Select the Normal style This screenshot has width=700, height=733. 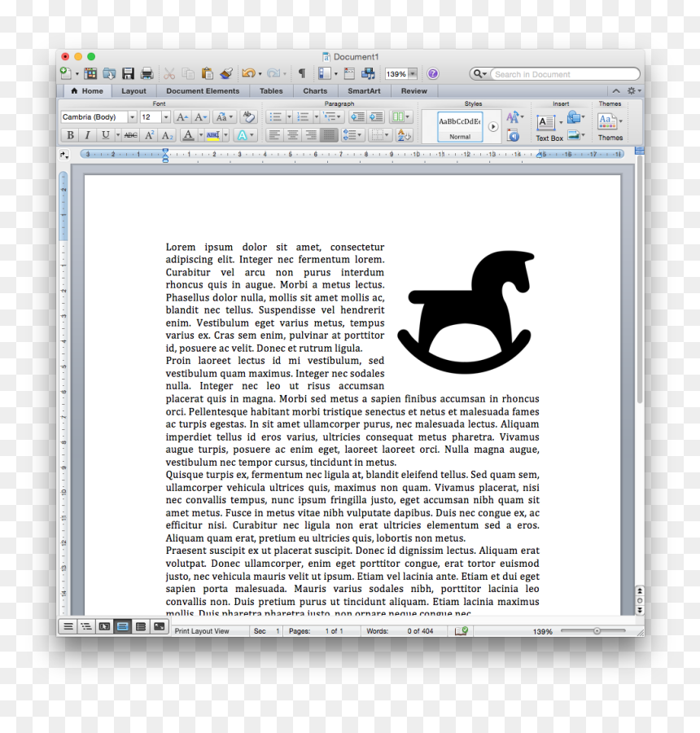tap(460, 126)
